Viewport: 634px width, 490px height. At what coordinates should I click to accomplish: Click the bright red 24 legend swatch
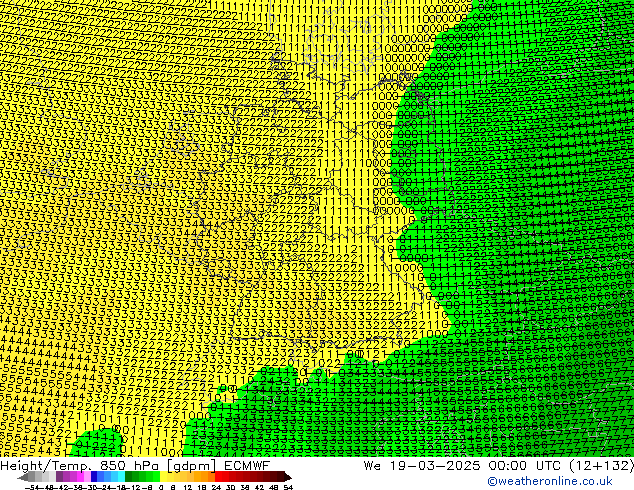(218, 476)
